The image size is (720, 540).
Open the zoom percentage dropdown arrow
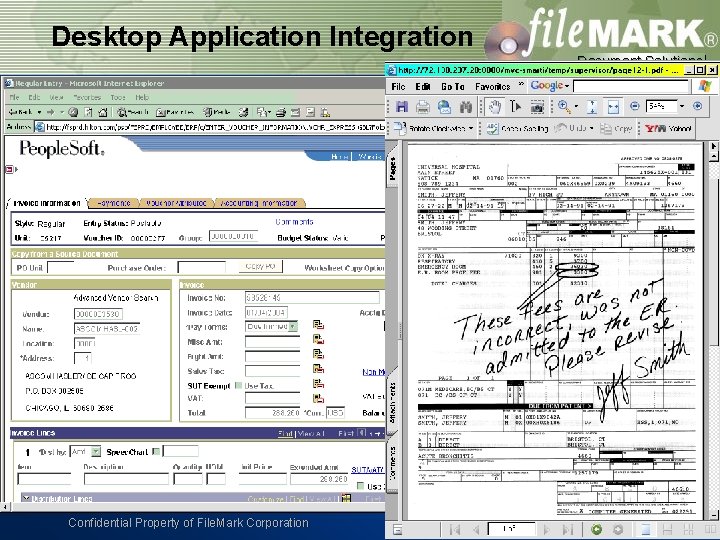click(682, 107)
